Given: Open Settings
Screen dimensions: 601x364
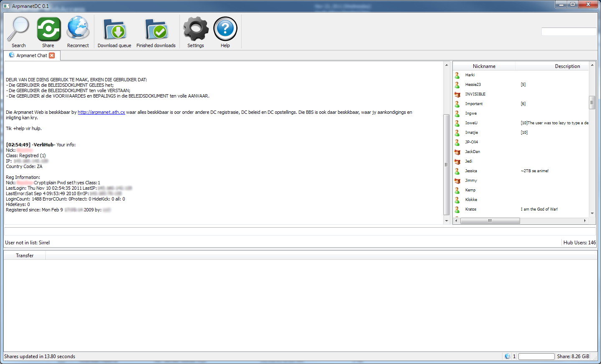Looking at the screenshot, I should pos(196,33).
